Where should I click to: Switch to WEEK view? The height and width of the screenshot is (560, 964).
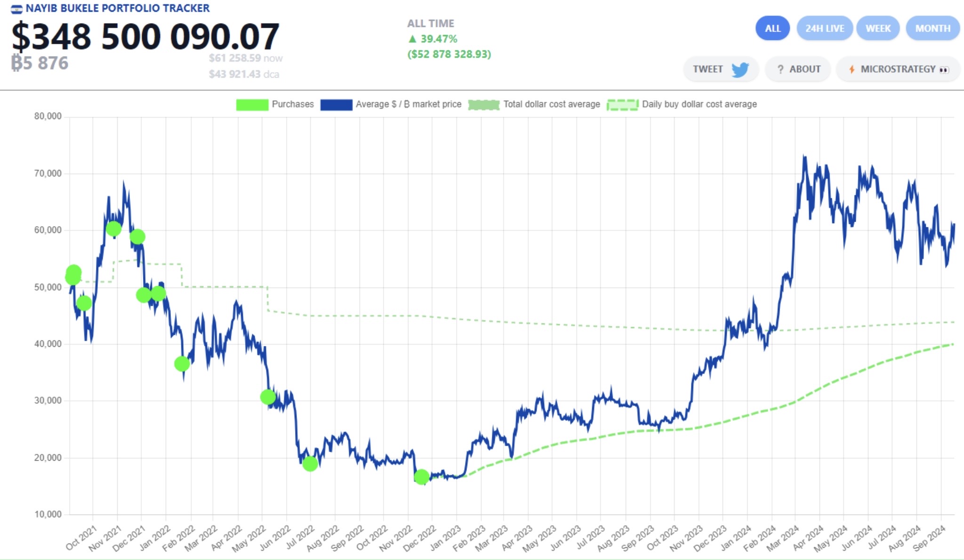[878, 28]
